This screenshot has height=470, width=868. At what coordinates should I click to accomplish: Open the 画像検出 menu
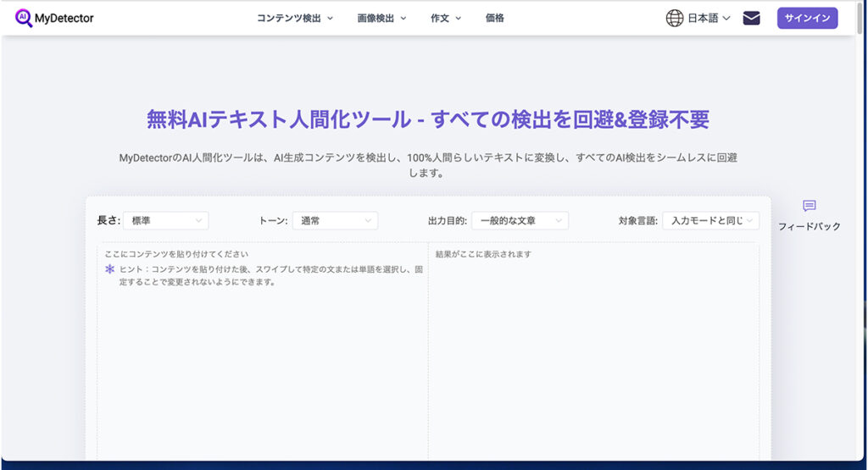click(381, 18)
